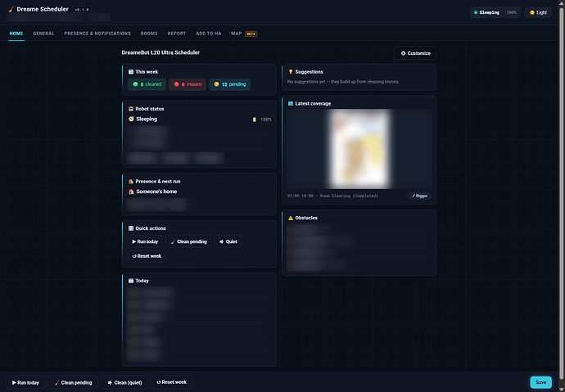Screen dimensions: 565x392
Task: Open the Home tab
Action: pyautogui.click(x=16, y=34)
